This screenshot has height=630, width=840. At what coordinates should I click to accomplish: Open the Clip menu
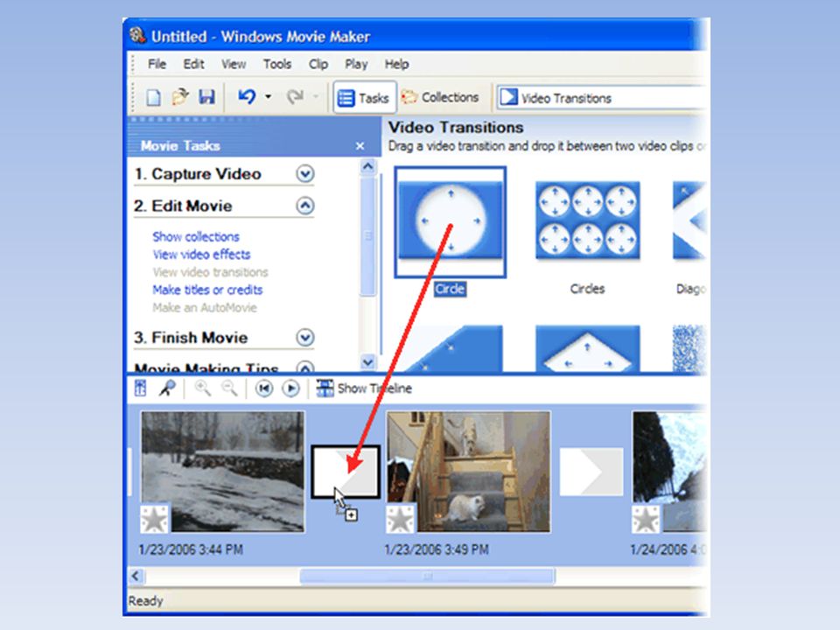click(x=318, y=64)
